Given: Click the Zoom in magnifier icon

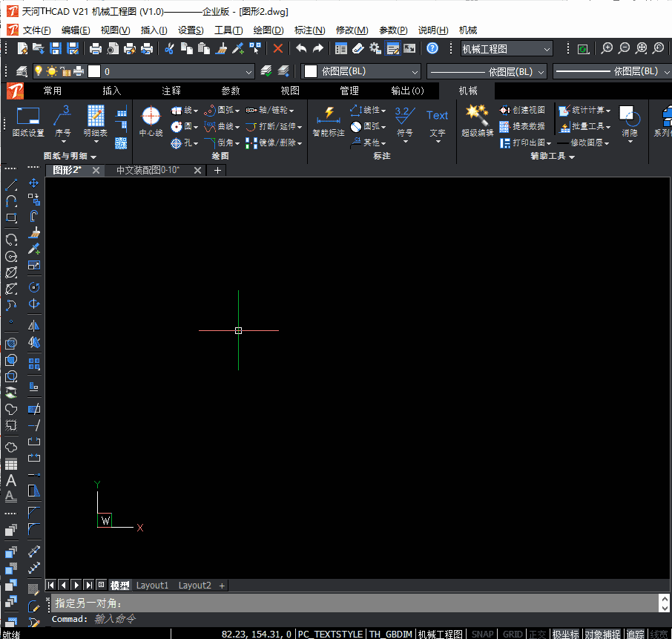Looking at the screenshot, I should pos(607,48).
